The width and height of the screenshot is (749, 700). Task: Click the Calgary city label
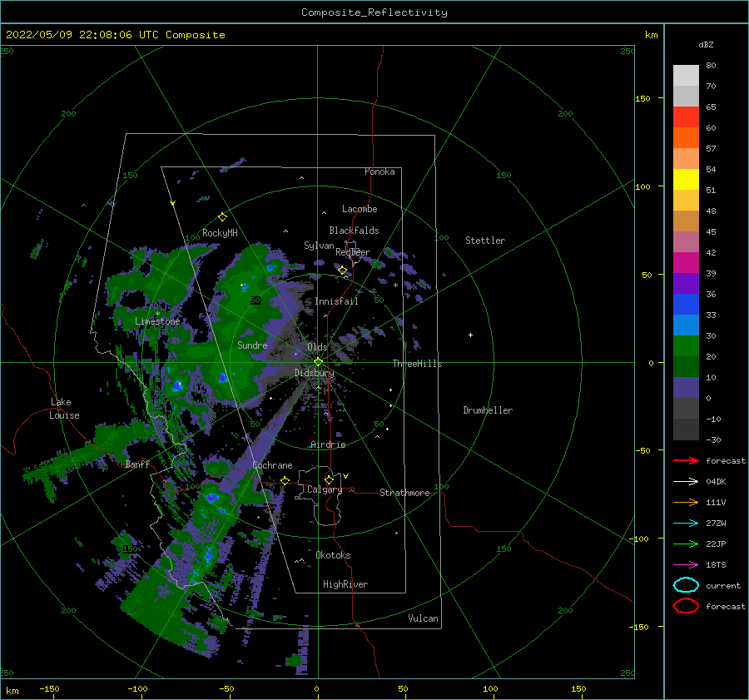pyautogui.click(x=325, y=489)
